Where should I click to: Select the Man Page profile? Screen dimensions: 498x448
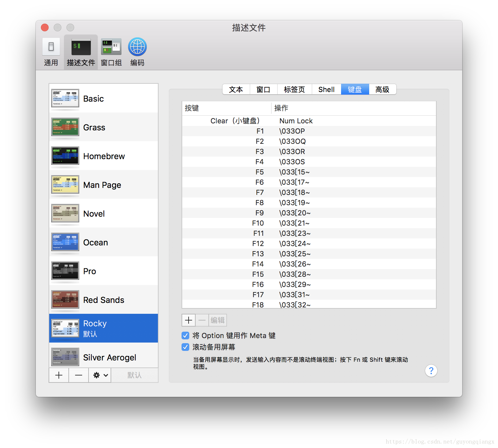tap(104, 185)
